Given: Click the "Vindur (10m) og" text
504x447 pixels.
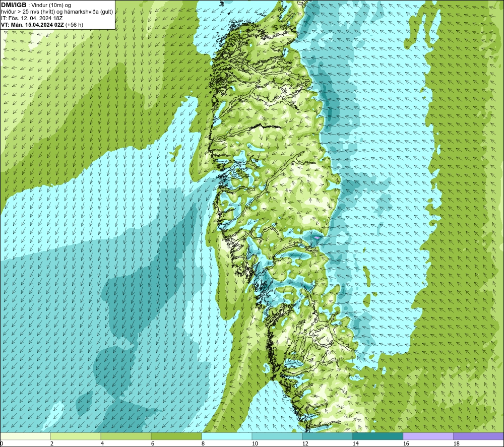Looking at the screenshot, I should point(51,5).
